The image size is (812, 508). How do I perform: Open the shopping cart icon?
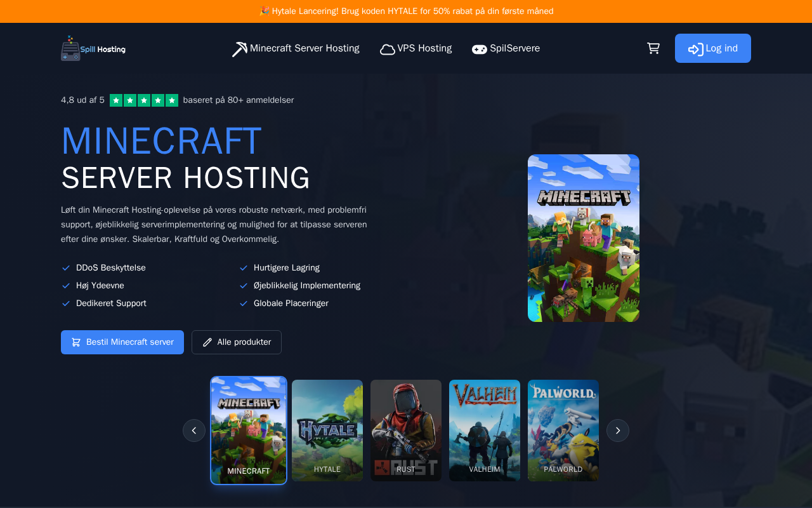point(653,48)
